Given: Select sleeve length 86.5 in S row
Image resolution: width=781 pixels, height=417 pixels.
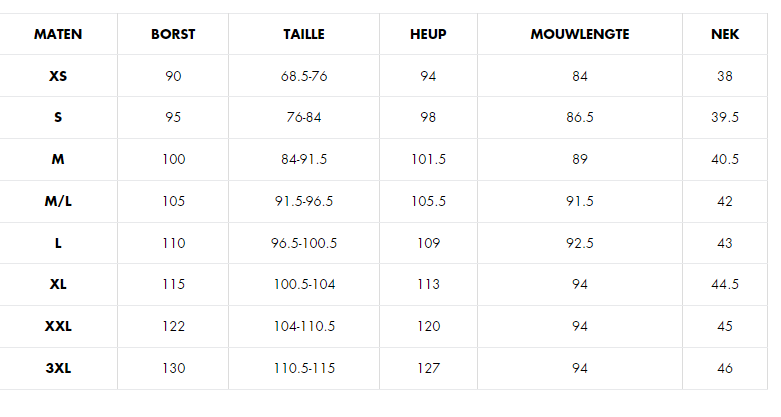Looking at the screenshot, I should pyautogui.click(x=580, y=118).
